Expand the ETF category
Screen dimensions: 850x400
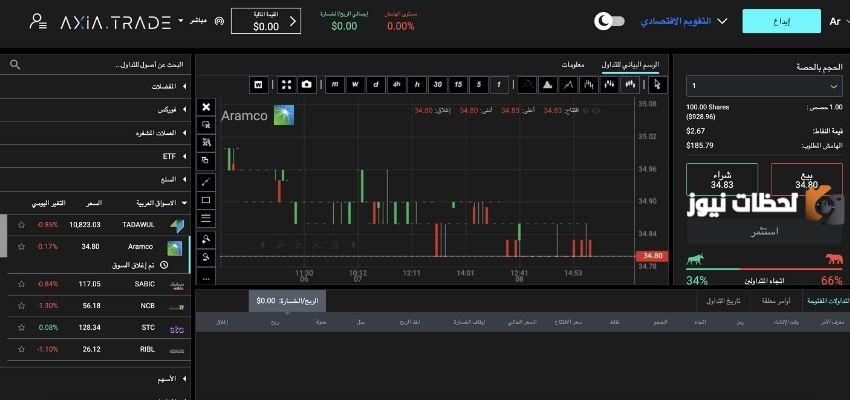[95, 156]
